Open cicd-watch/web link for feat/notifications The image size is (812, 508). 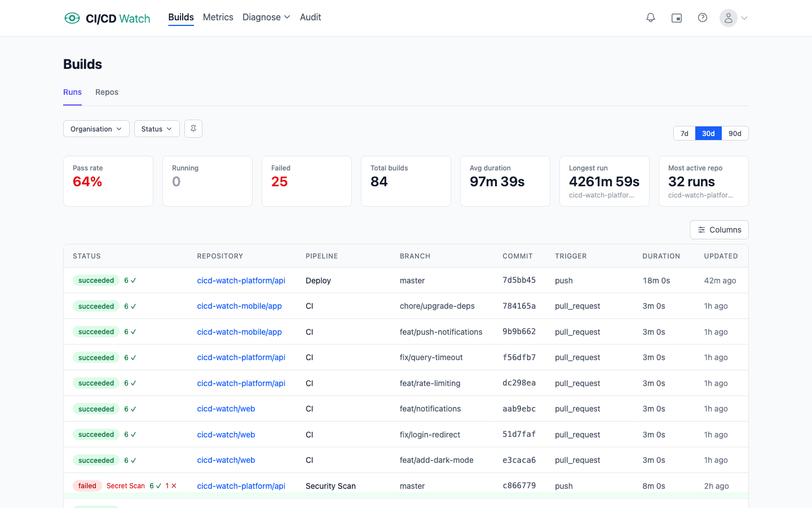pos(226,409)
